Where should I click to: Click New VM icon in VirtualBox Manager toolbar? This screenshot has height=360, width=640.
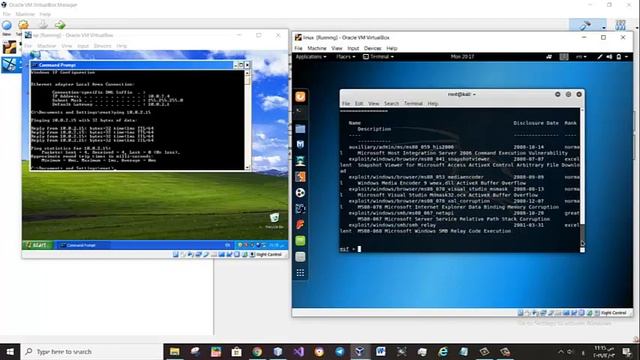point(7,26)
